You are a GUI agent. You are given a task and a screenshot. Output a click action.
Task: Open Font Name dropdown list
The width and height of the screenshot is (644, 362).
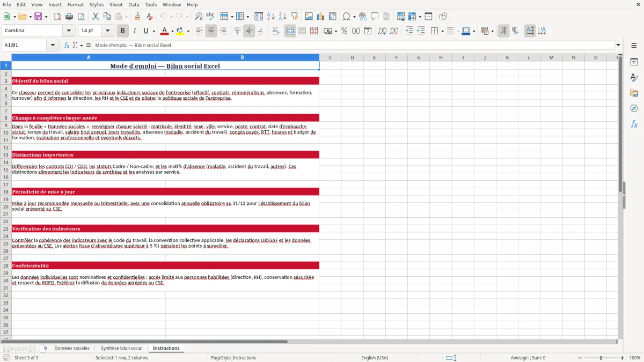68,31
